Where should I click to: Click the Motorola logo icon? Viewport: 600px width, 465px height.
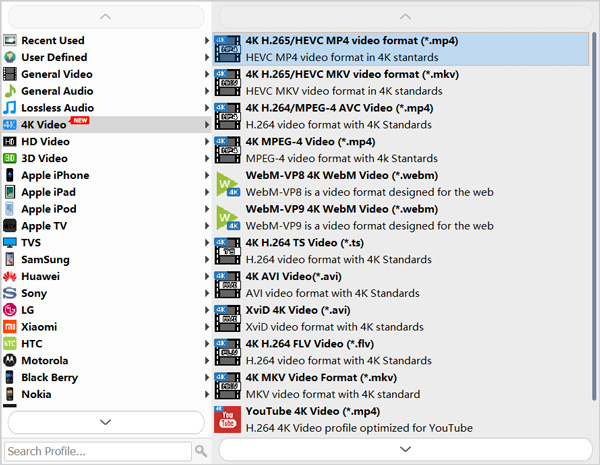pos(10,360)
